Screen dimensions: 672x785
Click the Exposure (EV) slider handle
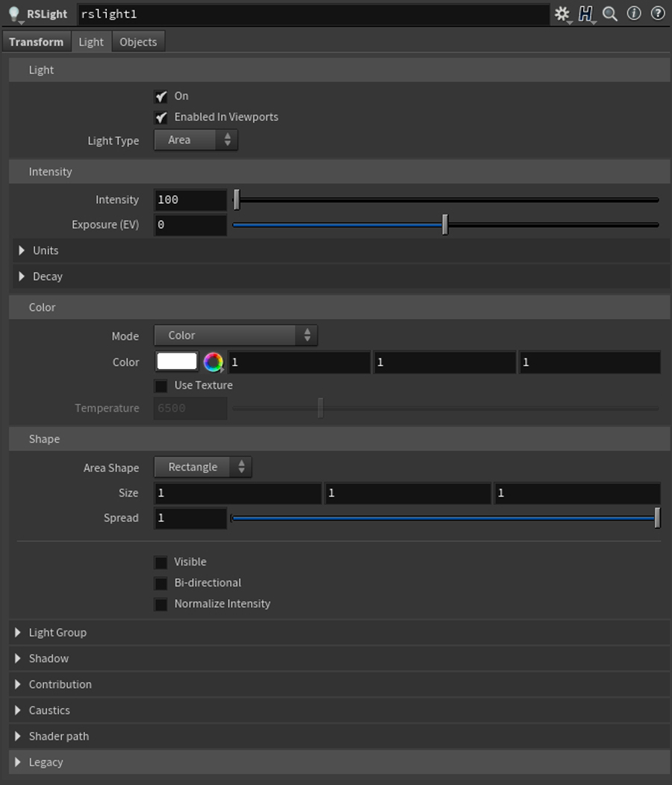click(445, 225)
